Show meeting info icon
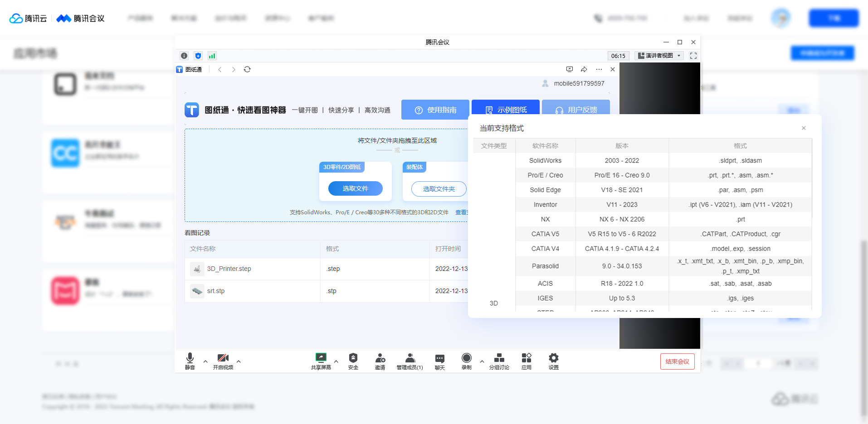The image size is (868, 424). (x=184, y=56)
